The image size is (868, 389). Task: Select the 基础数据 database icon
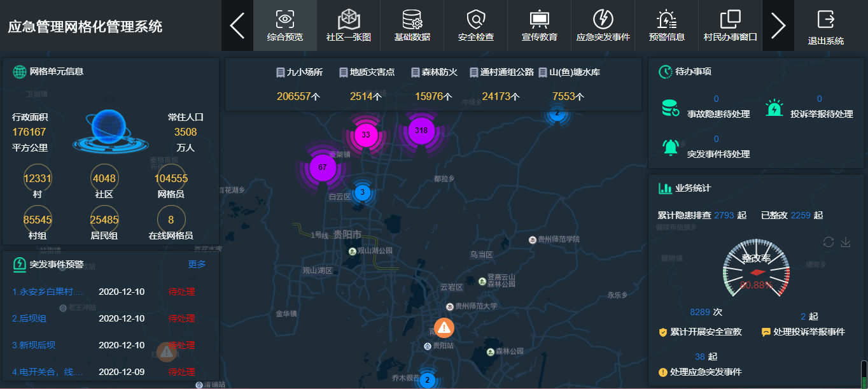[x=412, y=20]
